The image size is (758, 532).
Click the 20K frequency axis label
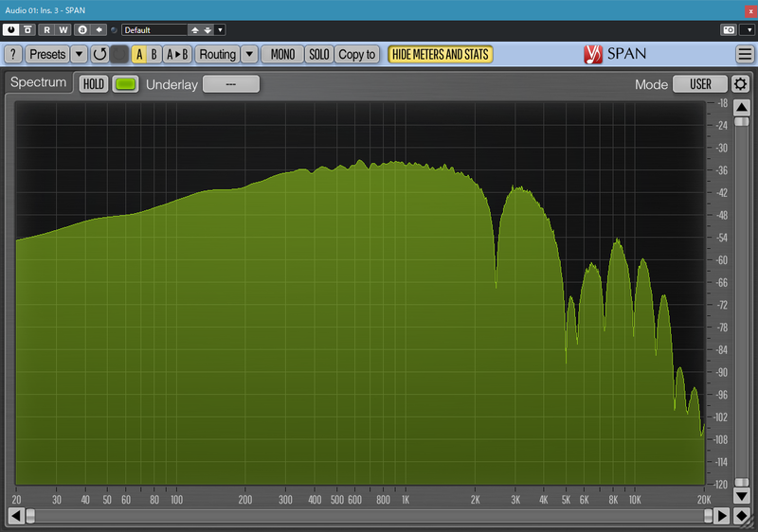(x=704, y=500)
